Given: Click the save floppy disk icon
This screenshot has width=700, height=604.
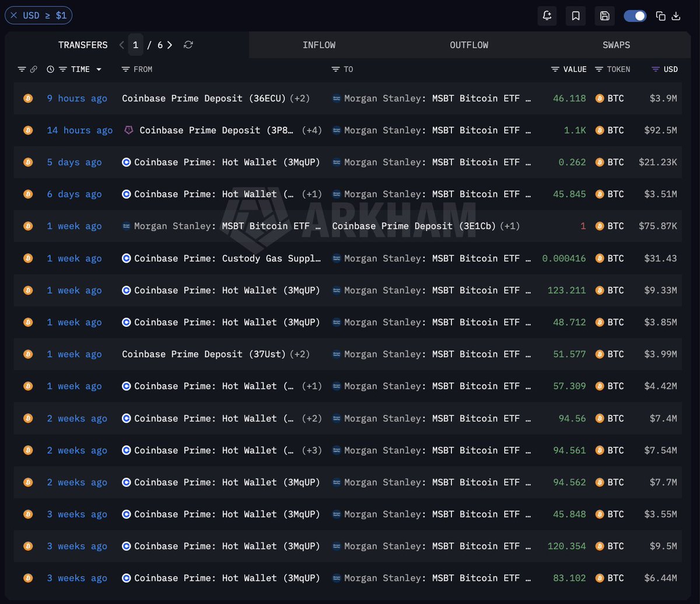Looking at the screenshot, I should tap(605, 16).
